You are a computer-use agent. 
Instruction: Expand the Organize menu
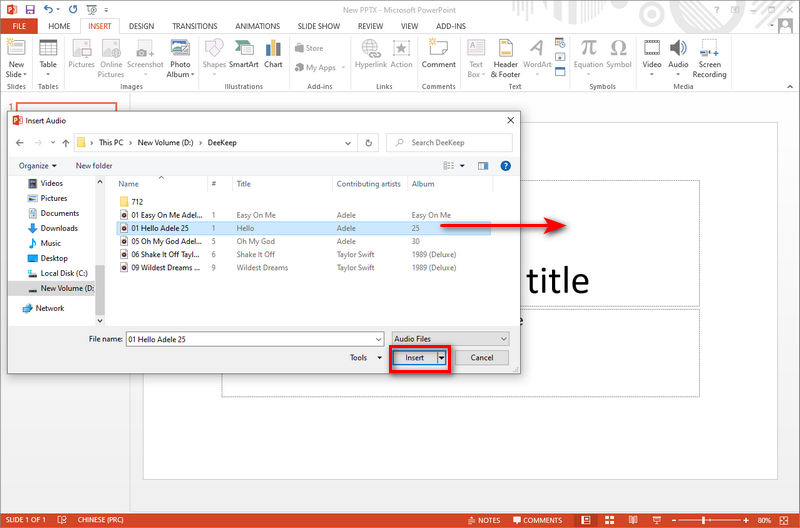(x=38, y=166)
